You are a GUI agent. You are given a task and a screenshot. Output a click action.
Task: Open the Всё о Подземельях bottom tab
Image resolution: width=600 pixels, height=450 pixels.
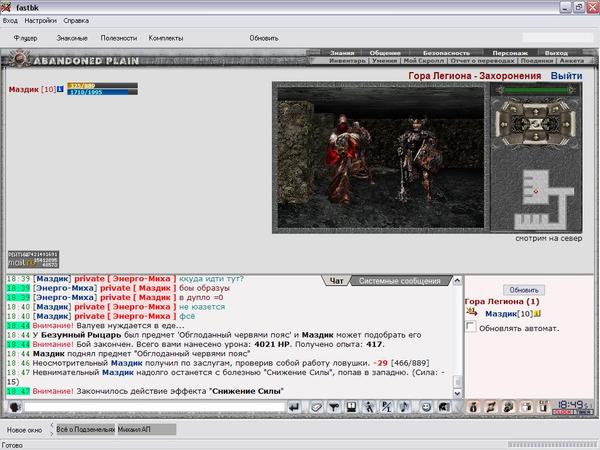coord(86,430)
